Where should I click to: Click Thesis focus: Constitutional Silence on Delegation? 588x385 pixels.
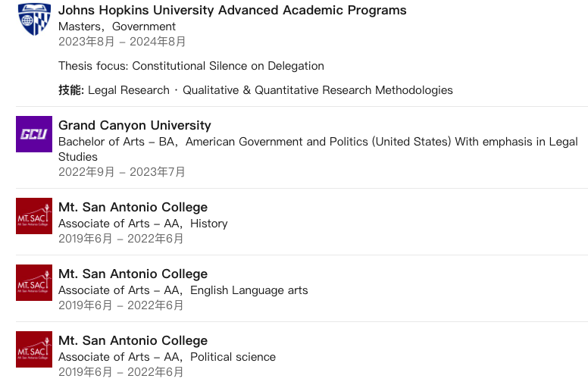point(191,66)
